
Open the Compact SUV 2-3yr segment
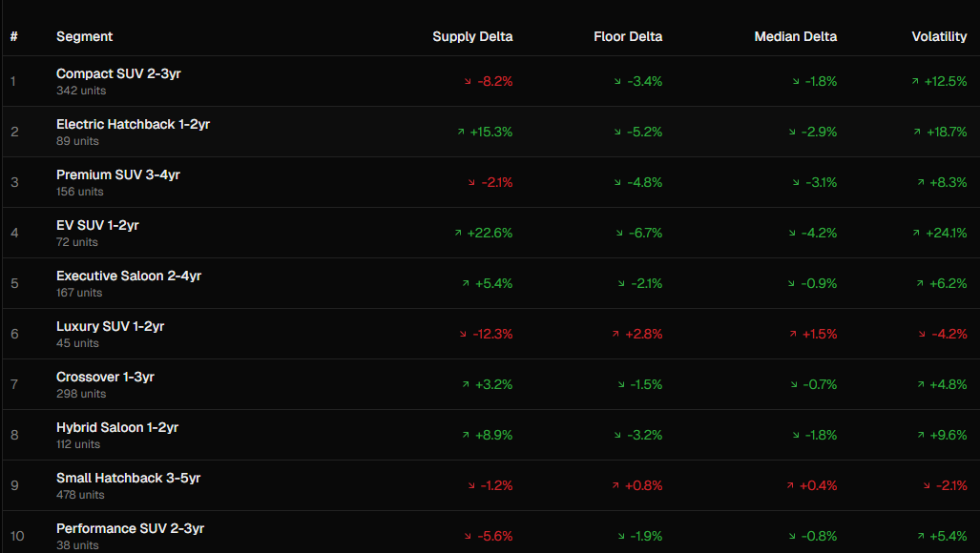[x=118, y=73]
